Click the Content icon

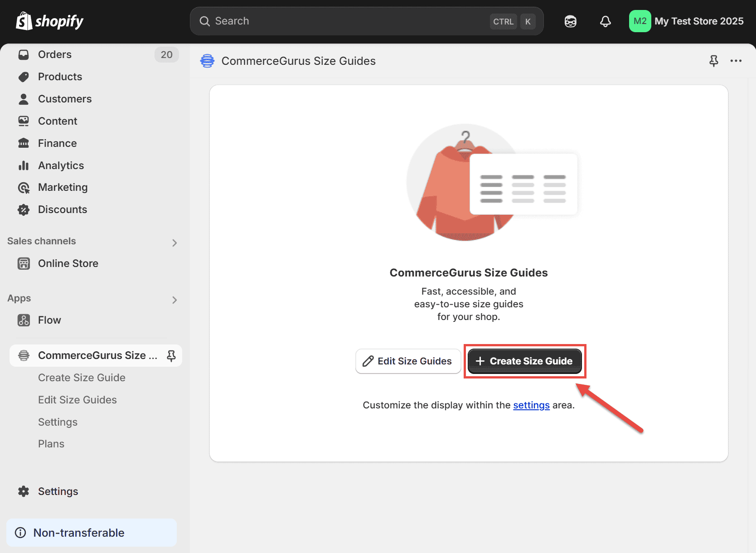click(x=24, y=121)
